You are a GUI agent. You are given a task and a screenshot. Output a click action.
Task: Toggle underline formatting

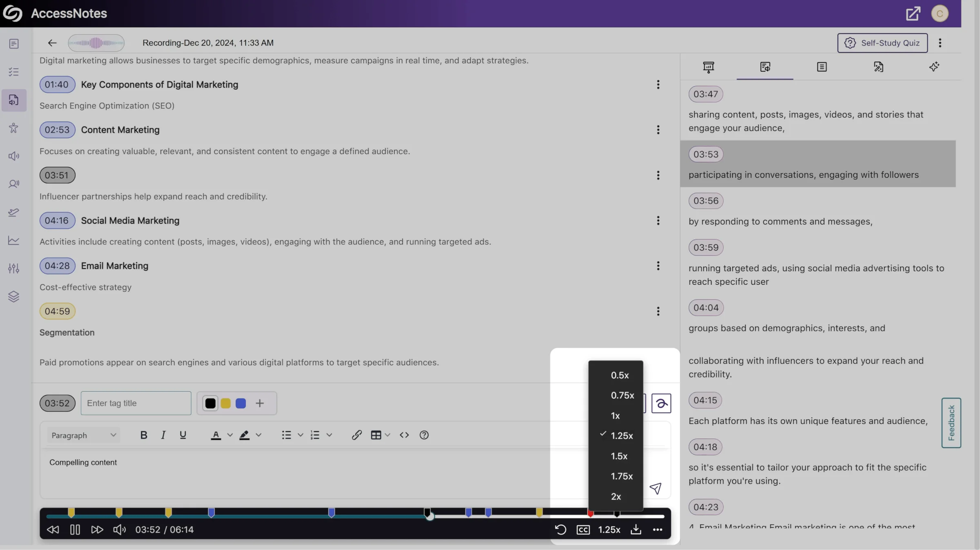click(x=183, y=435)
